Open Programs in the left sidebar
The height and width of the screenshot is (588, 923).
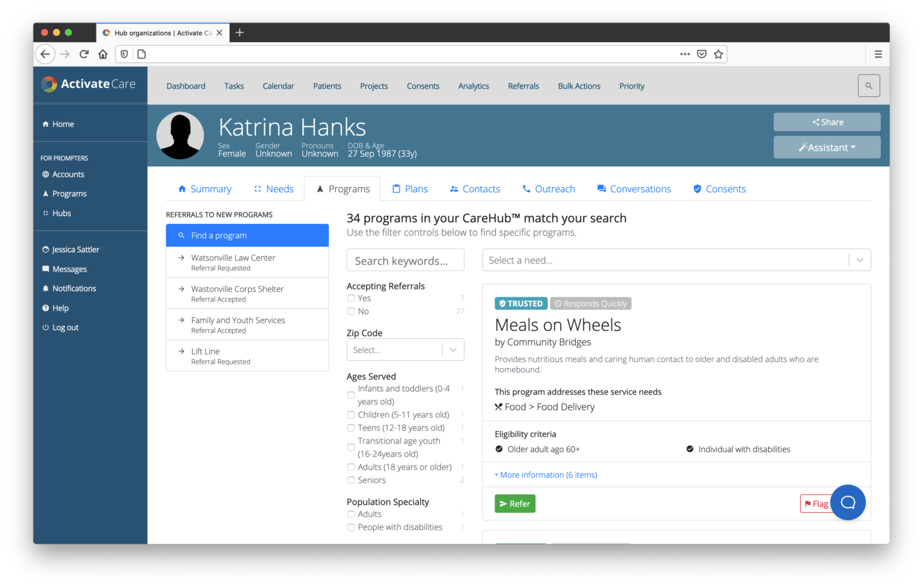pyautogui.click(x=64, y=194)
